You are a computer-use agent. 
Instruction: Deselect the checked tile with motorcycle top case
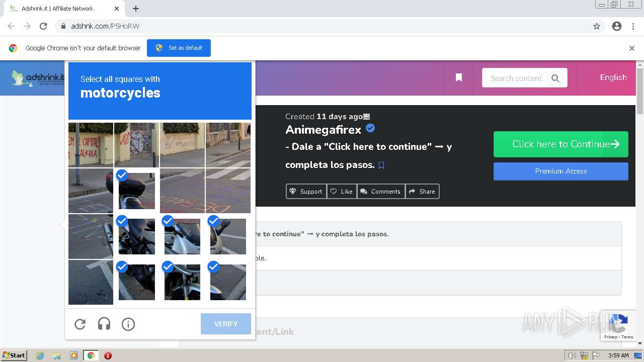click(x=136, y=191)
